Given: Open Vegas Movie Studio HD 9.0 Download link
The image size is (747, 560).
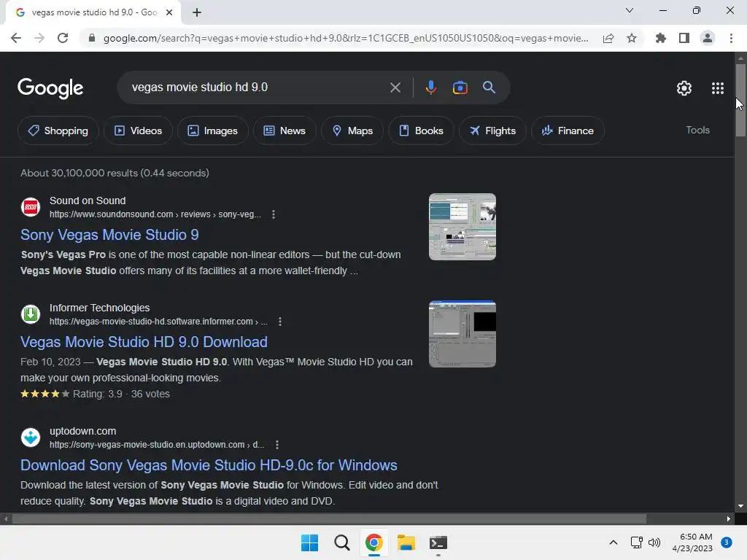Looking at the screenshot, I should click(144, 342).
